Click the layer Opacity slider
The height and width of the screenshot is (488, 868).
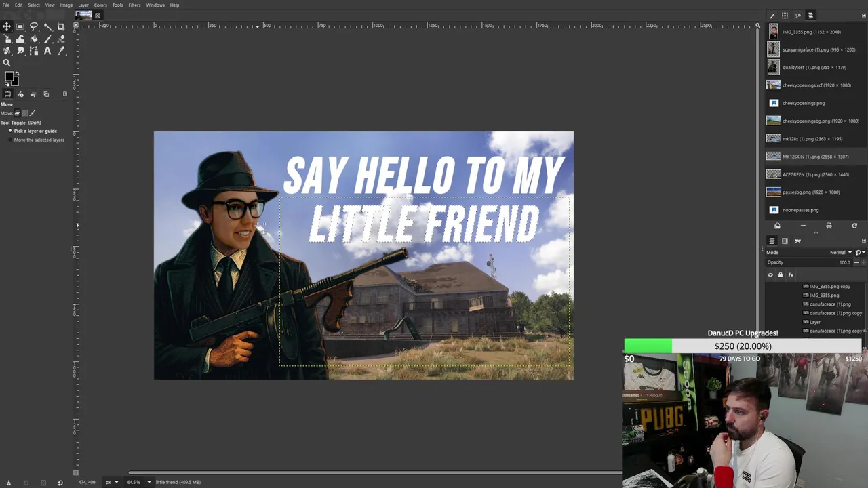click(x=809, y=262)
